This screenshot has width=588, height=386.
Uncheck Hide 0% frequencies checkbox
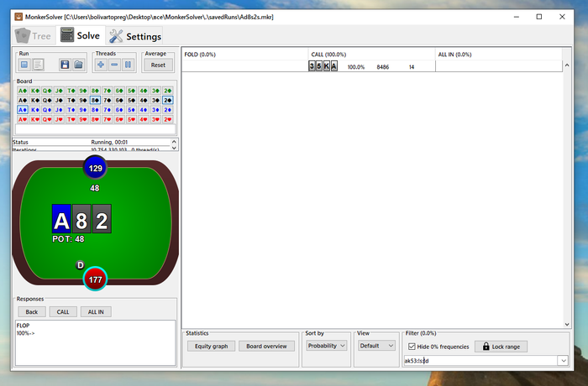(x=412, y=347)
